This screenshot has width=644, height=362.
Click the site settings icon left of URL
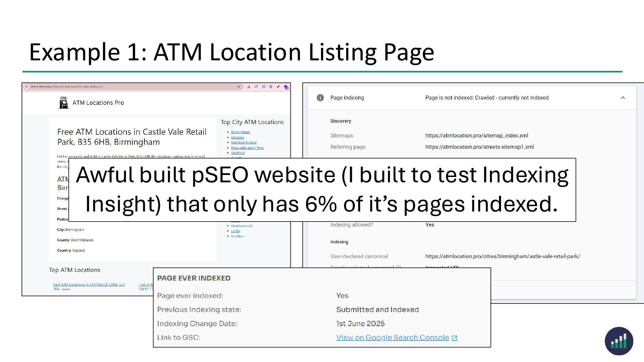(26, 87)
